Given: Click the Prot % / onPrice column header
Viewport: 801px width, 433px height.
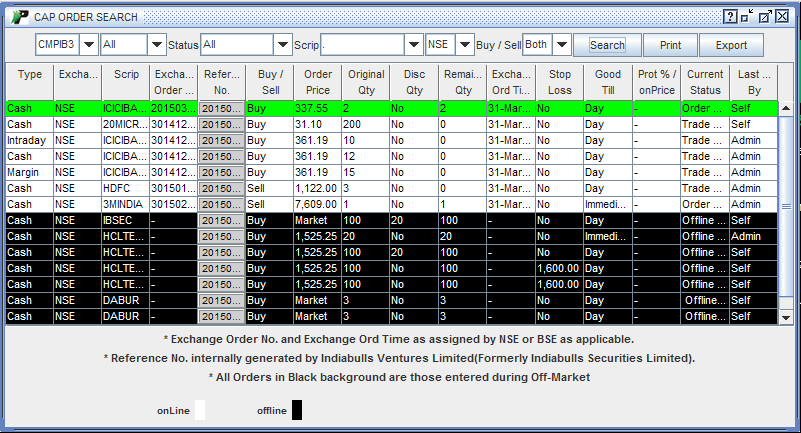Looking at the screenshot, I should [656, 82].
